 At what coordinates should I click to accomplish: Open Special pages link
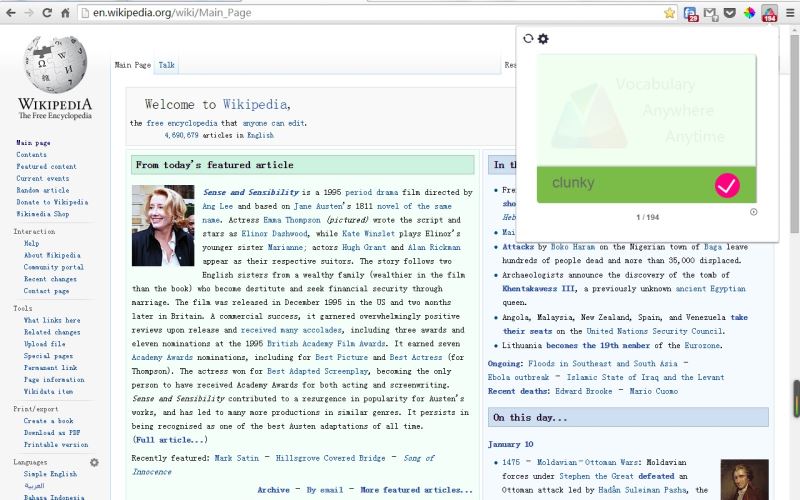(48, 356)
